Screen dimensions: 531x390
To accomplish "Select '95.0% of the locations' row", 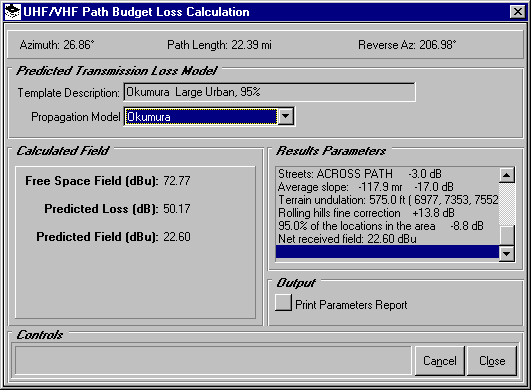I will [387, 226].
